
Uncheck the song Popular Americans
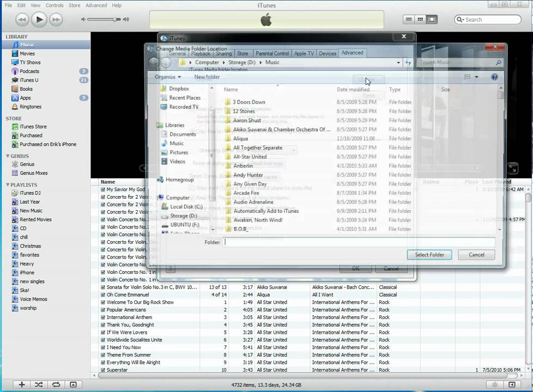pos(102,309)
